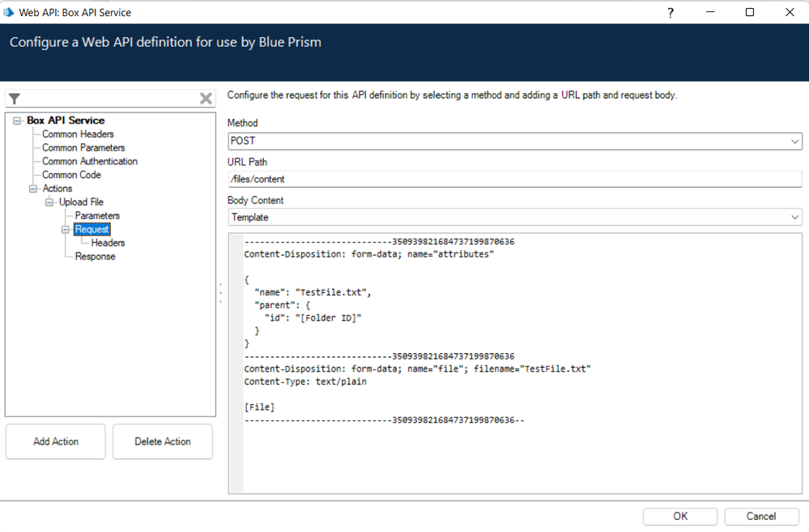
Task: Select Common Code tree item
Action: (x=71, y=175)
